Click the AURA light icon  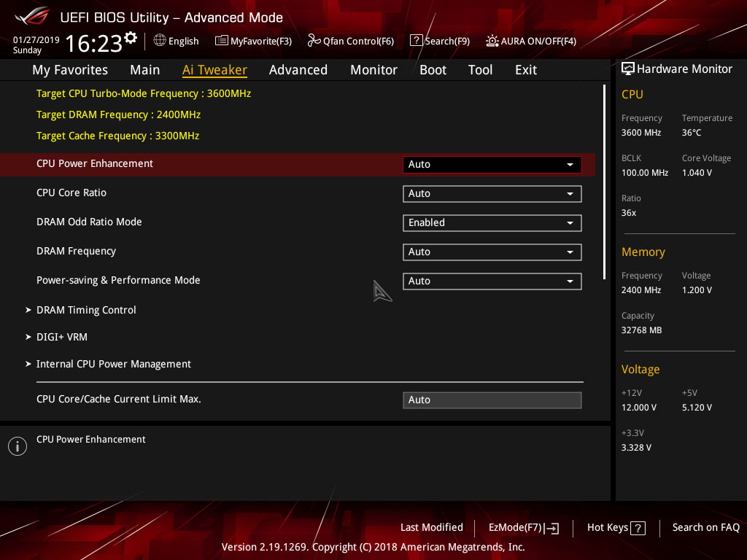pos(492,41)
